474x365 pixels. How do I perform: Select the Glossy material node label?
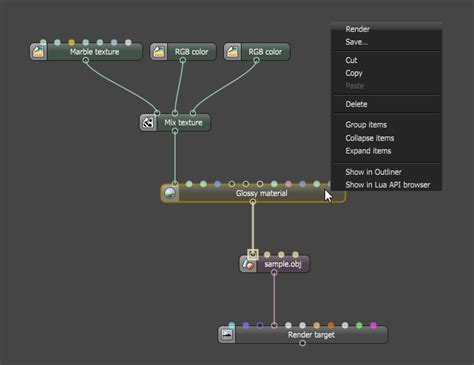click(262, 193)
